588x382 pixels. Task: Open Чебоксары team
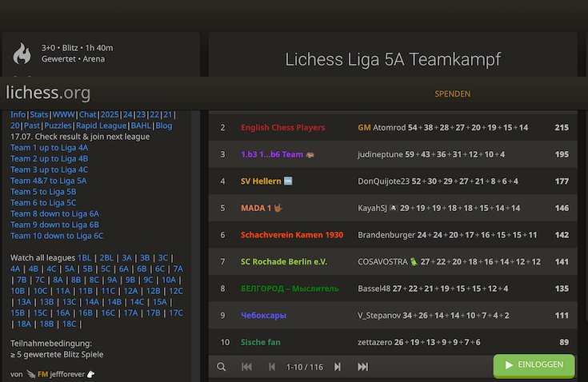click(264, 316)
